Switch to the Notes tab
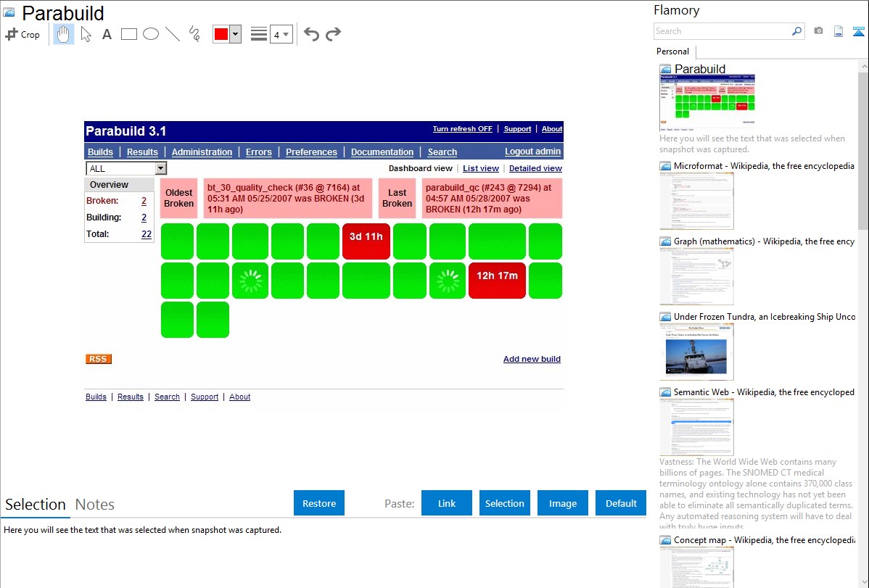 pyautogui.click(x=95, y=505)
